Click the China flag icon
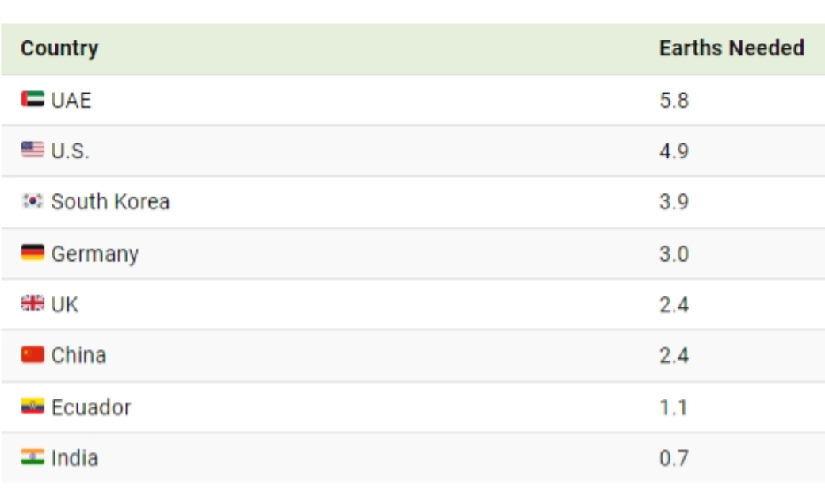This screenshot has height=504, width=825. (32, 354)
